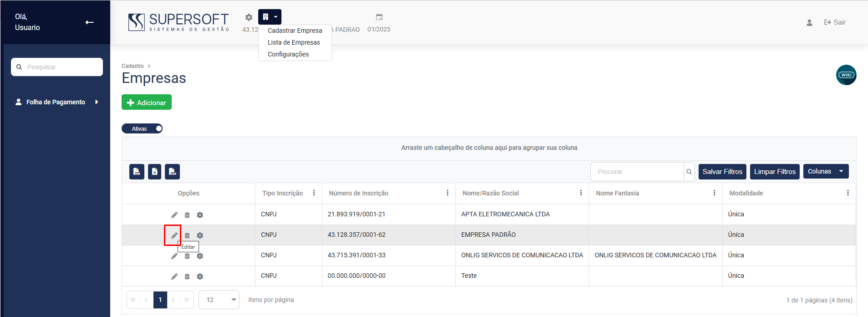
Task: Open the Nome/Razão Social column menu
Action: [x=581, y=193]
